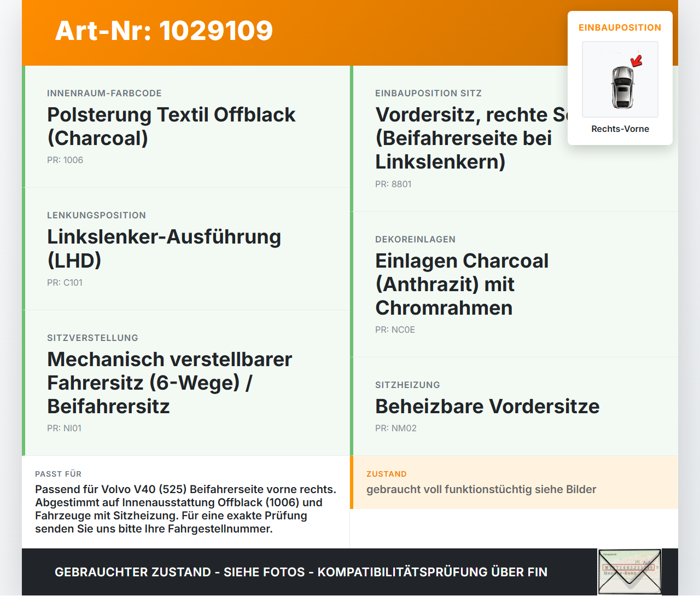Click PR: 8801 code
Viewport: 700px width, 596px height.
click(393, 184)
